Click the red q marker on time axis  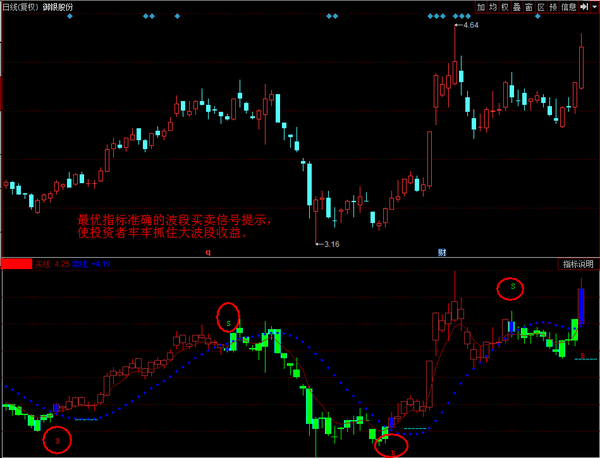pos(208,254)
